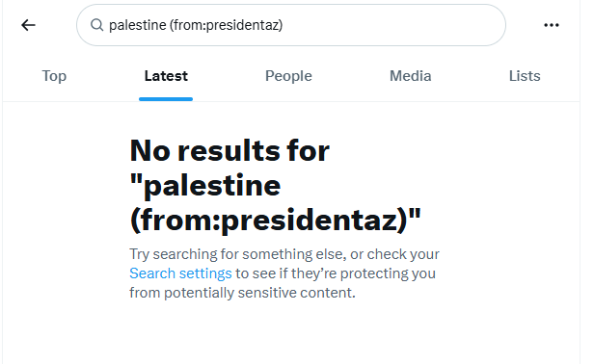This screenshot has width=594, height=364.
Task: Open the three-dot more options menu
Action: point(552,25)
